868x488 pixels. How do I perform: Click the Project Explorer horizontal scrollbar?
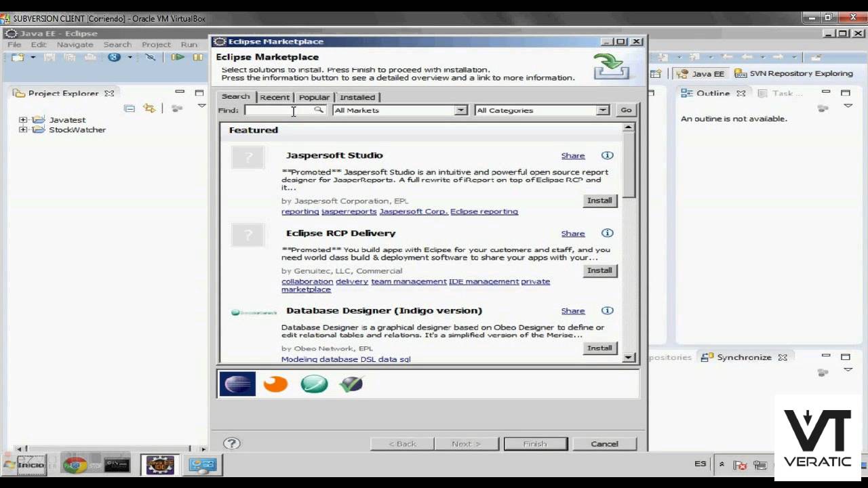click(112, 448)
